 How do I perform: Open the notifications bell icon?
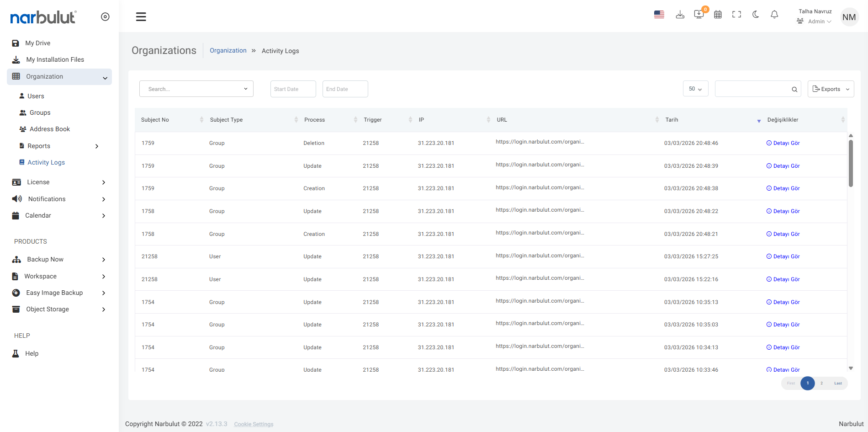[774, 15]
